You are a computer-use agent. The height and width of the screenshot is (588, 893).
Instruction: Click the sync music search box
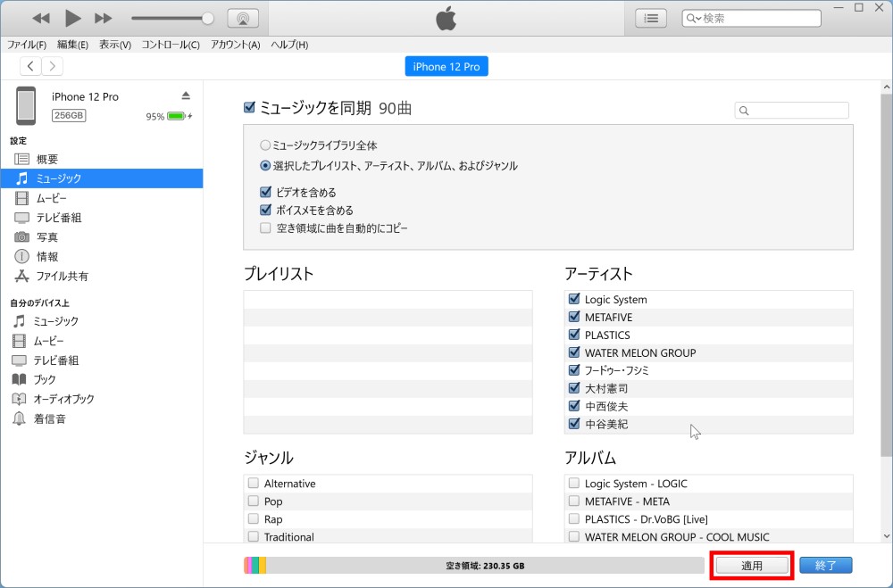click(x=791, y=110)
